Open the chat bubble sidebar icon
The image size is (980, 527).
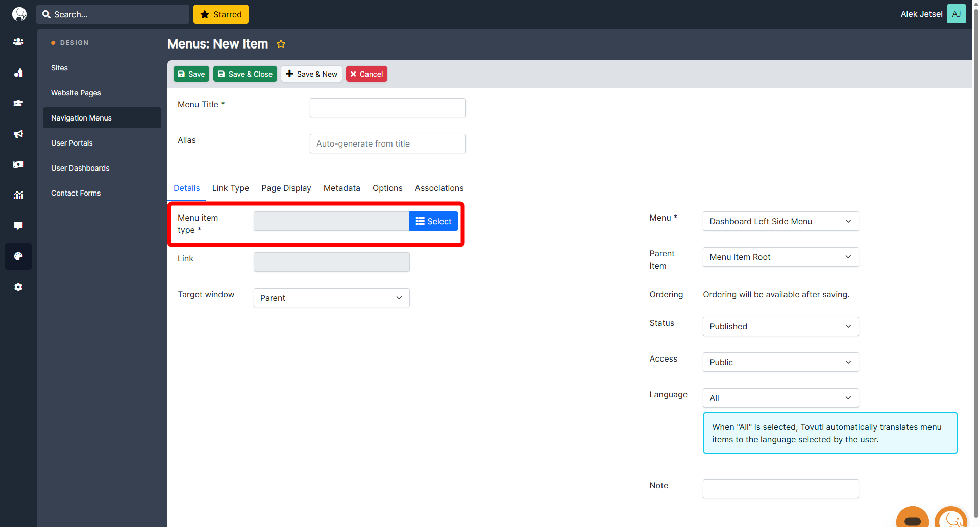pyautogui.click(x=18, y=226)
